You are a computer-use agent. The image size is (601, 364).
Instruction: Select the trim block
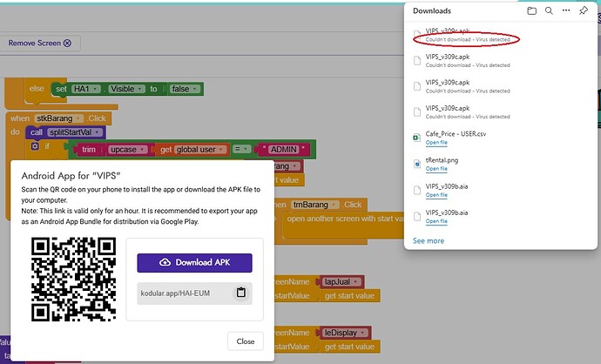click(89, 150)
